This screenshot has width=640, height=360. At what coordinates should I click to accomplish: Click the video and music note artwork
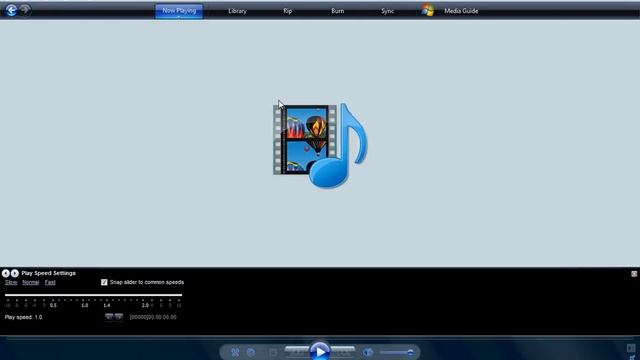point(320,145)
